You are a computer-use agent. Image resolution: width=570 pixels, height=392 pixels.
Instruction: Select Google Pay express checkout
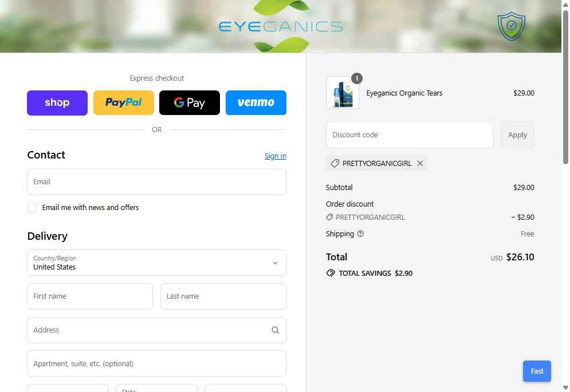[190, 103]
